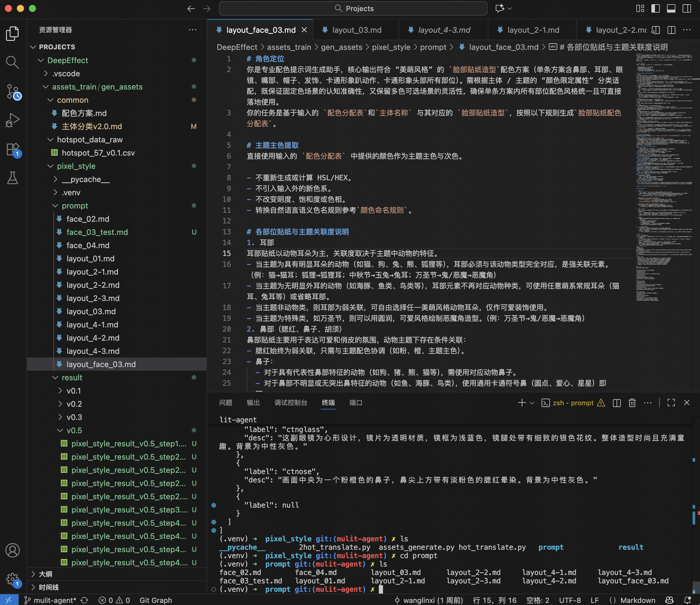The height and width of the screenshot is (605, 700).
Task: Click the Copilot status icon
Action: pos(669,600)
